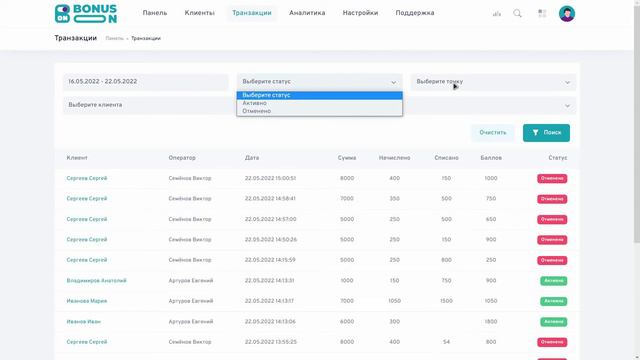Go to Панель menu item
This screenshot has height=360, width=640.
155,13
